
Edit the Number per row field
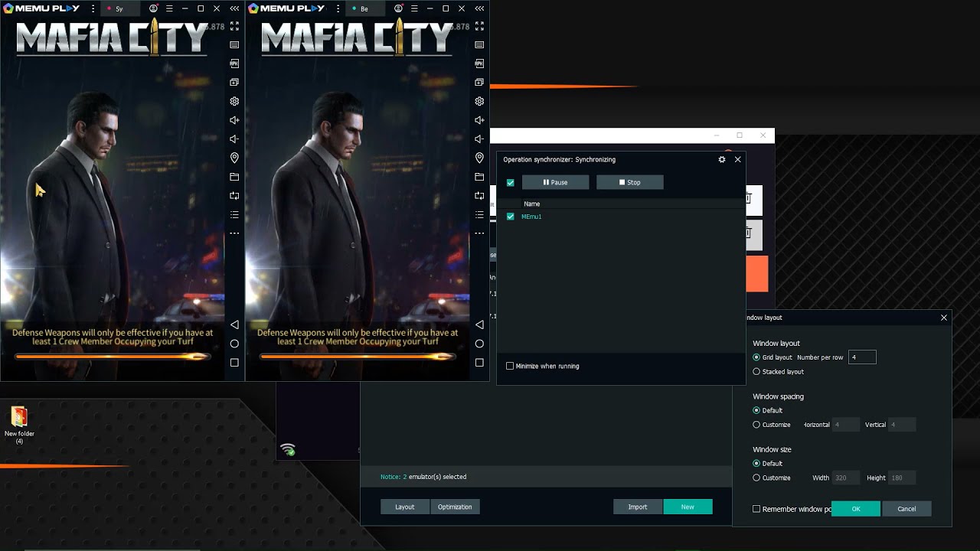(862, 357)
